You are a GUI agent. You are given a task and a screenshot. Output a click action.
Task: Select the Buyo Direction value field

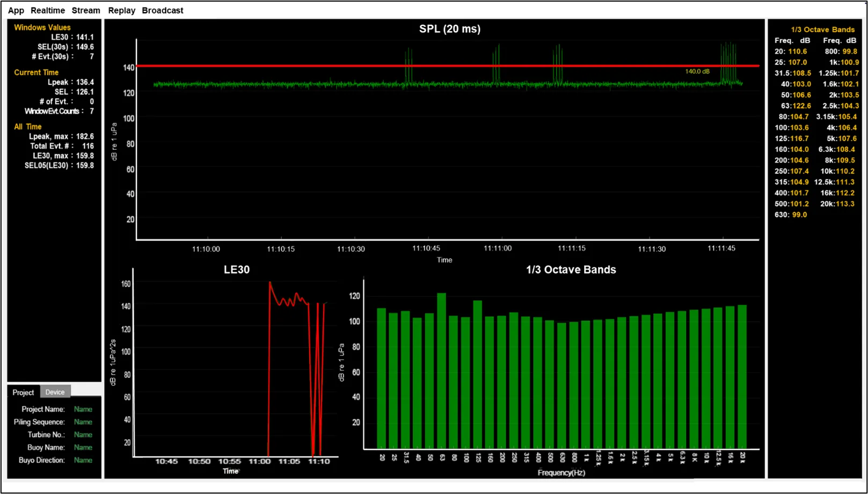tap(83, 460)
